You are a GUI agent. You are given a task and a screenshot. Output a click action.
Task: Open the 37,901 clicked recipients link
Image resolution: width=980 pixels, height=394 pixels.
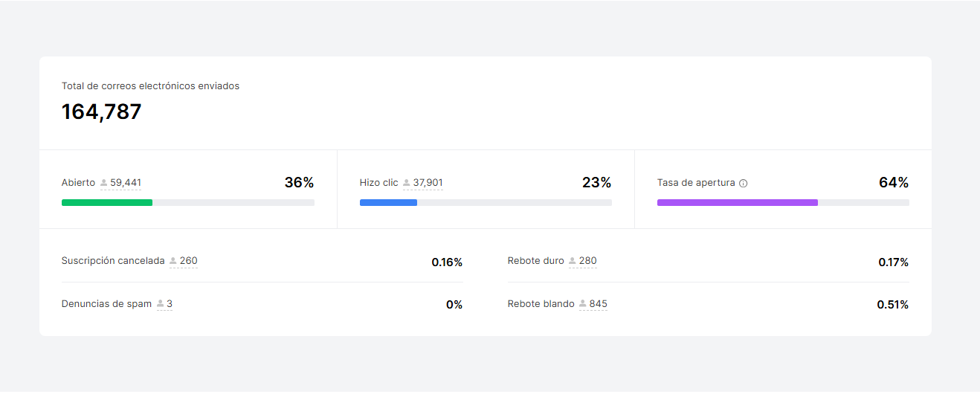tap(428, 183)
